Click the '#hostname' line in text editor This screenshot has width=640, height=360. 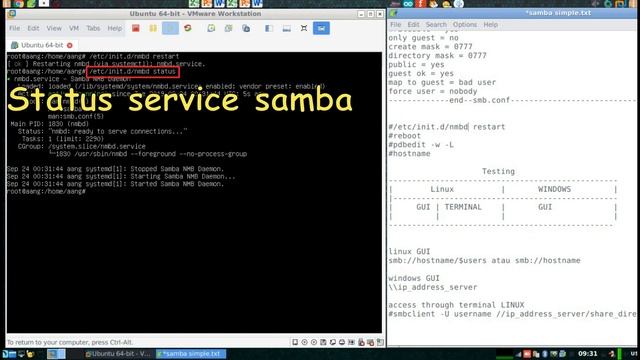(409, 154)
